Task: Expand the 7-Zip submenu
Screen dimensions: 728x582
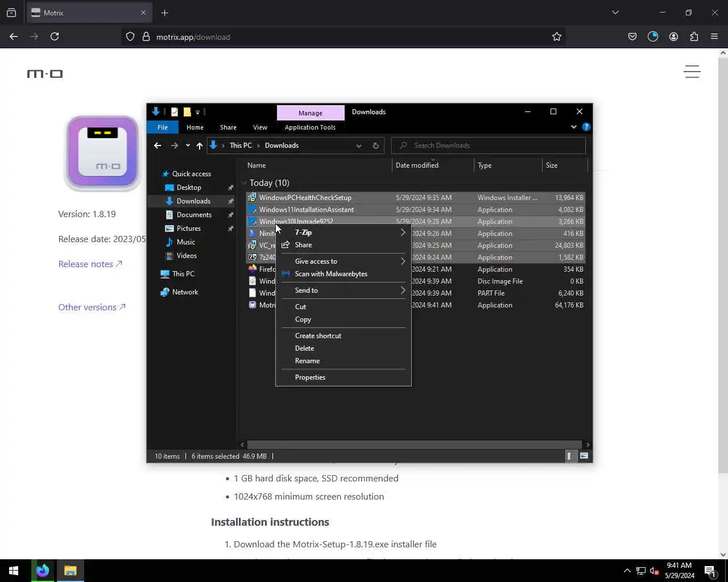Action: click(x=344, y=232)
